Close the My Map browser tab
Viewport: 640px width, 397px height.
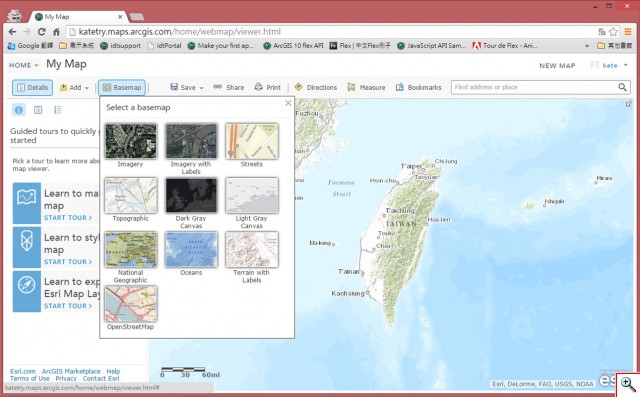(120, 17)
